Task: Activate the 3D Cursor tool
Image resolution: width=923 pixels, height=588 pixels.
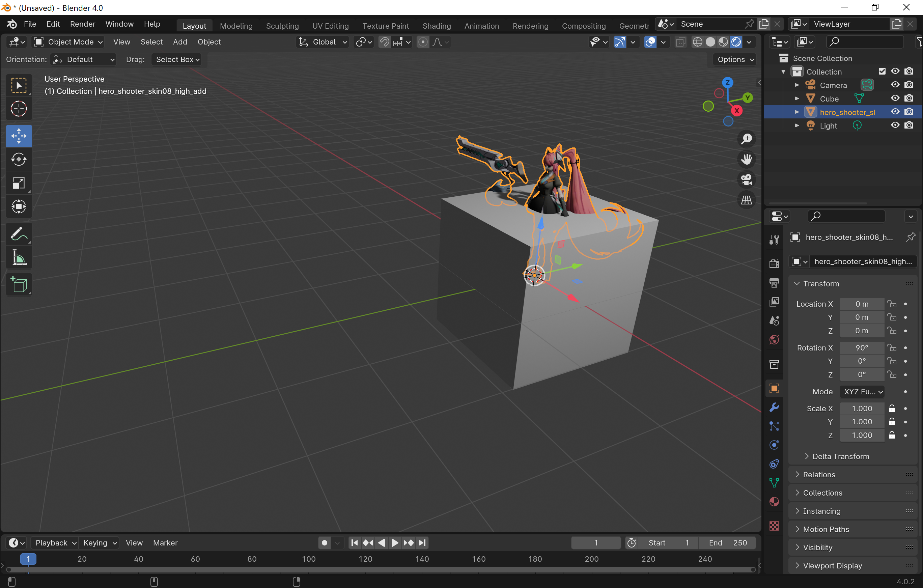Action: point(19,109)
